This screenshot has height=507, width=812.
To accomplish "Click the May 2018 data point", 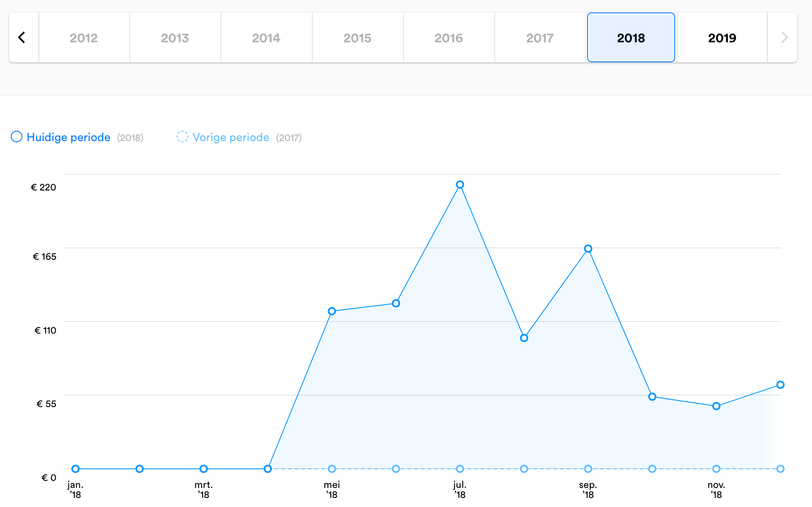I will (332, 311).
